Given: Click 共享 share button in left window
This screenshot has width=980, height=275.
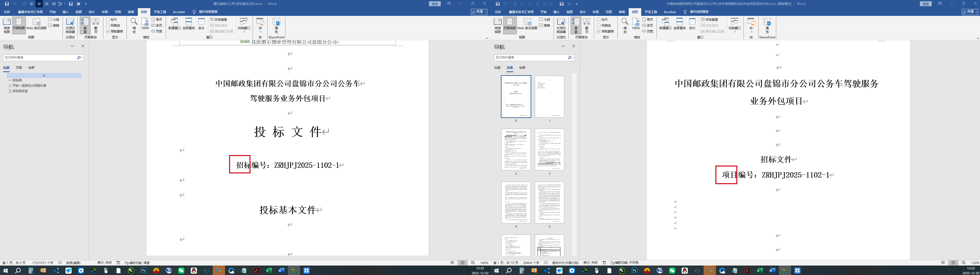Looking at the screenshot, I should (479, 12).
